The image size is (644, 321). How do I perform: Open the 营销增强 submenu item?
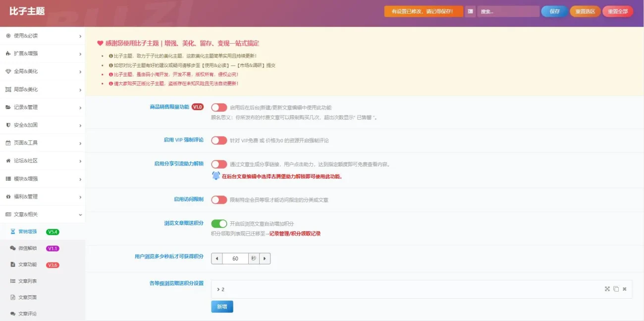tap(43, 232)
